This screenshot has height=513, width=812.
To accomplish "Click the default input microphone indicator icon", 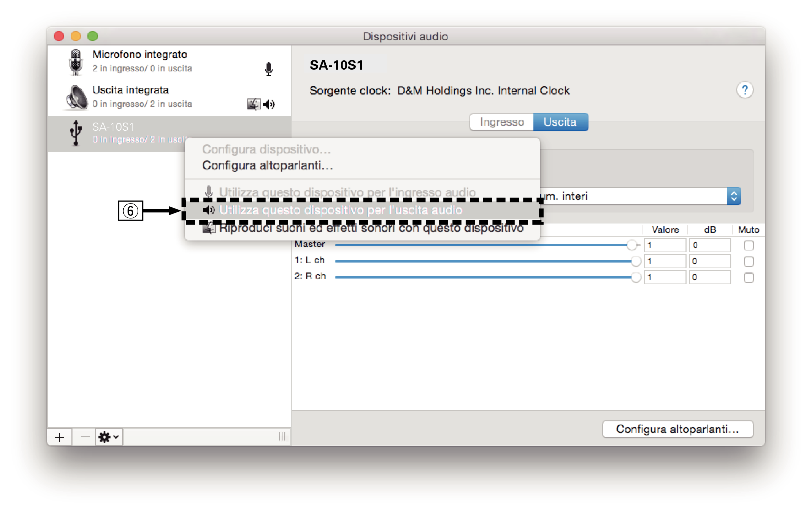I will pyautogui.click(x=269, y=69).
